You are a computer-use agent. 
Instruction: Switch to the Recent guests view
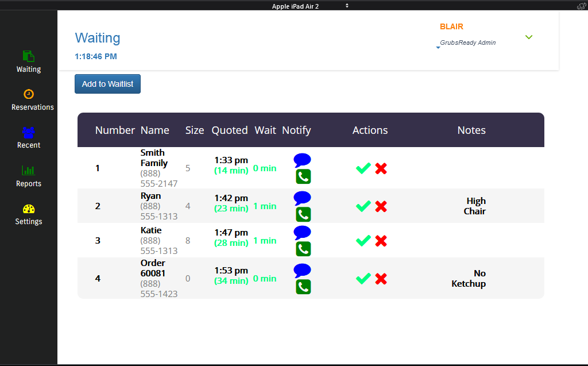click(x=29, y=138)
